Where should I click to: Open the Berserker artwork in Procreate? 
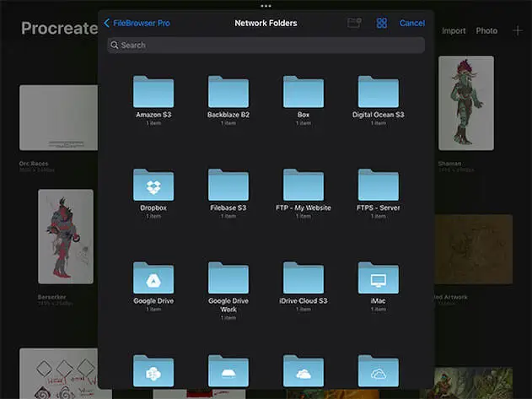66,237
